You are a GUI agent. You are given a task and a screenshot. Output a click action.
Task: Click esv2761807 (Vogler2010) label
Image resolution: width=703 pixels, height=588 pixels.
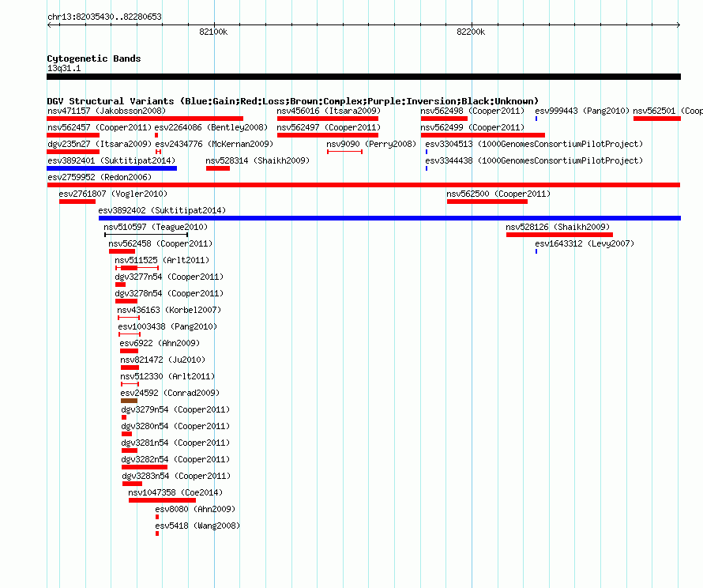tap(113, 194)
